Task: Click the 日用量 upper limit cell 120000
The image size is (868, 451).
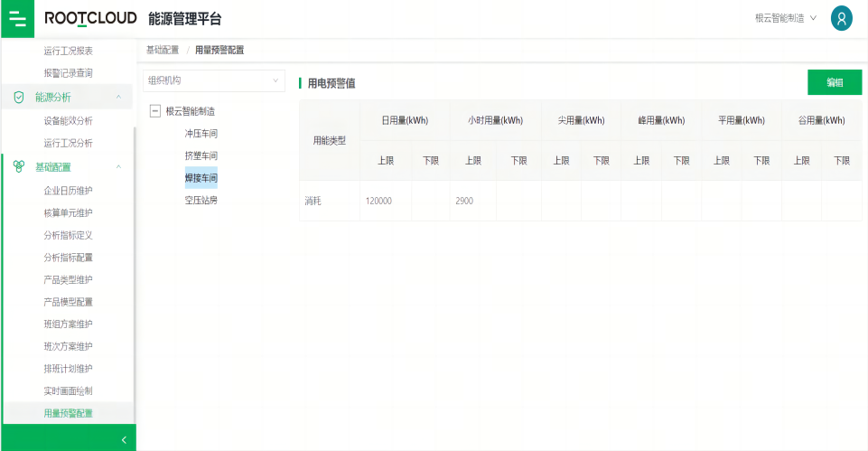Action: tap(379, 201)
